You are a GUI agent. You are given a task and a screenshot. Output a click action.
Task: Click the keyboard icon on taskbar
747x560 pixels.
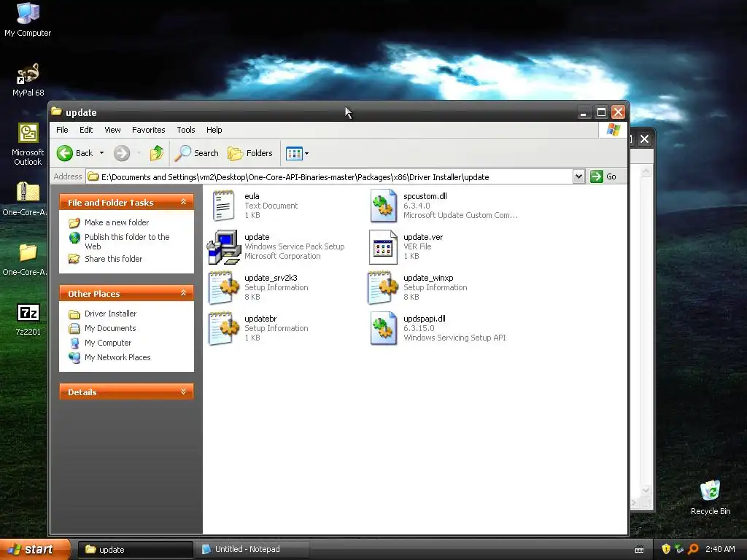[x=639, y=550]
